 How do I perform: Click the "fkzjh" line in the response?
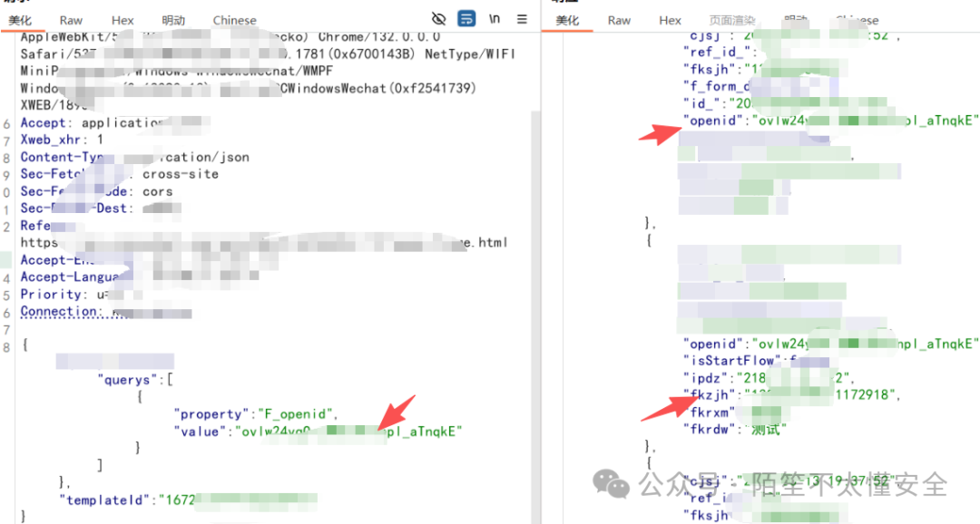(792, 394)
